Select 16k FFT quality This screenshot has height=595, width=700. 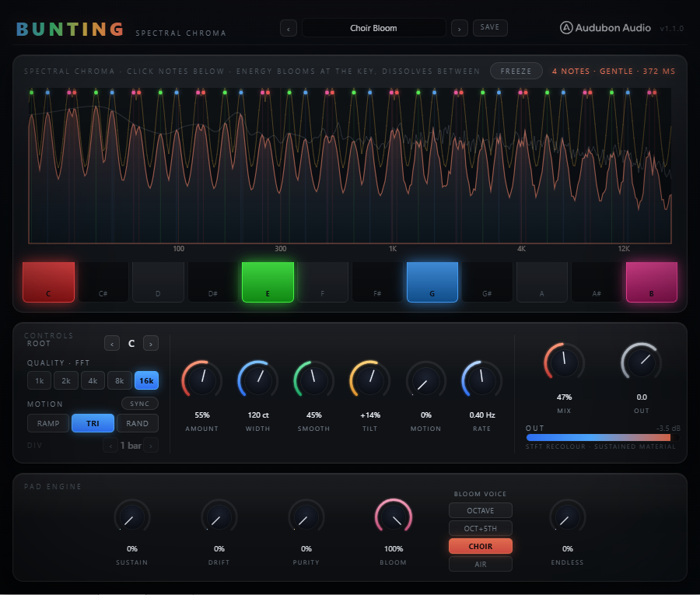point(146,380)
